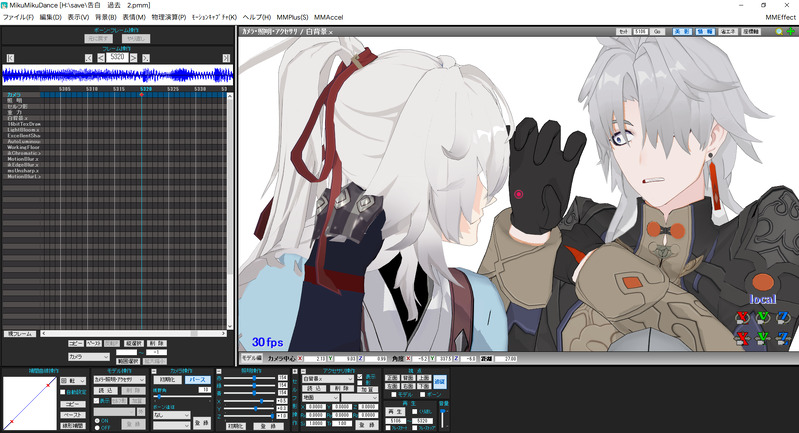This screenshot has width=799, height=433.
Task: Collapse the カメラ操作 panel with minus icon
Action: tap(154, 372)
